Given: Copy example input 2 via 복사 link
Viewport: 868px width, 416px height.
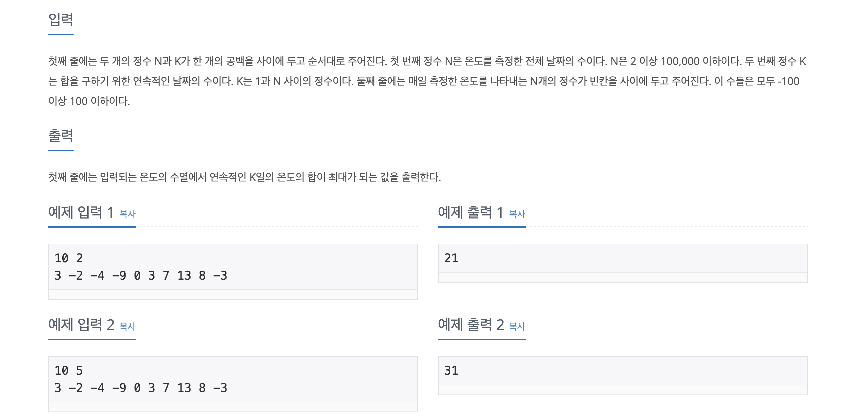Looking at the screenshot, I should click(127, 326).
